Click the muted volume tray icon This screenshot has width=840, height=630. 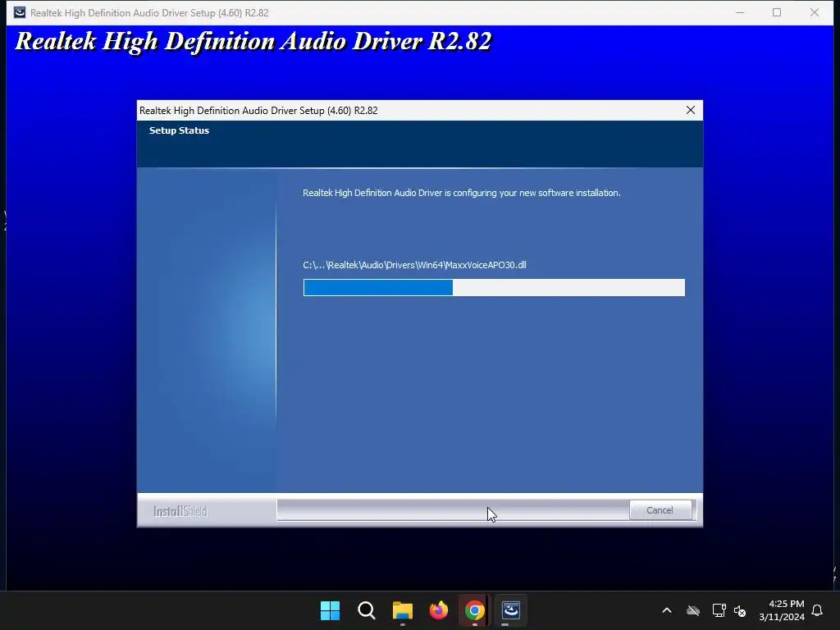[x=740, y=610]
